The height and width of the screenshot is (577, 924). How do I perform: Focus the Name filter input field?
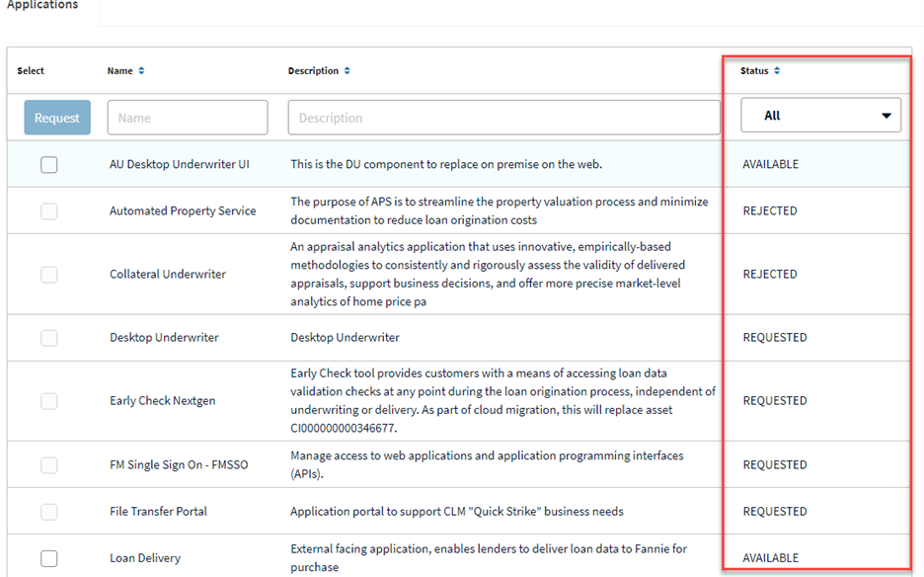[x=188, y=118]
